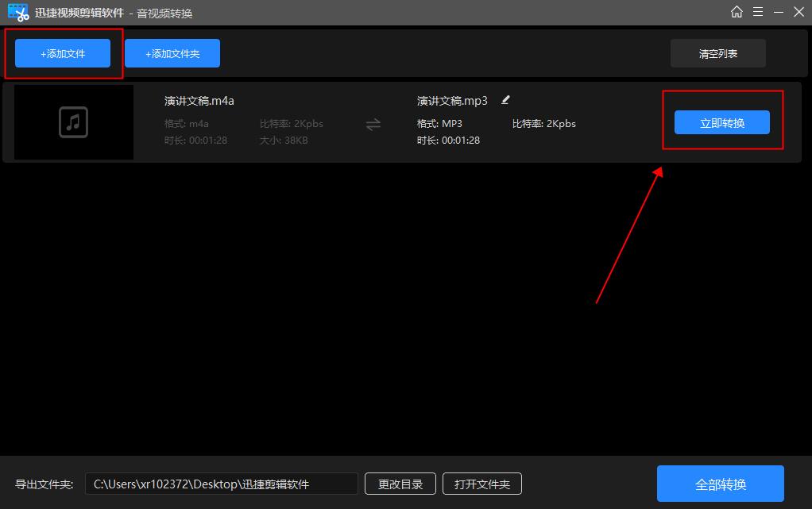Rename output file using pencil icon
This screenshot has height=509, width=812.
click(505, 100)
